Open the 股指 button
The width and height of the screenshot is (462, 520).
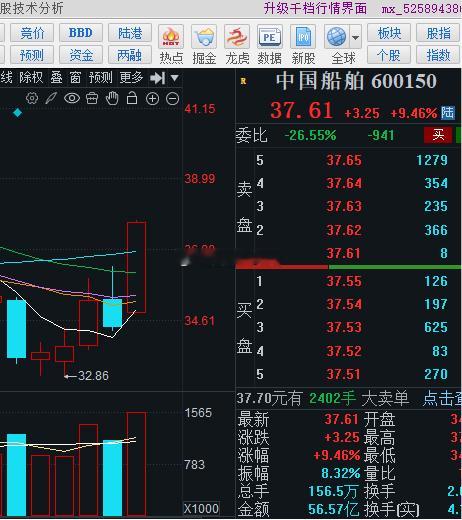tap(438, 33)
